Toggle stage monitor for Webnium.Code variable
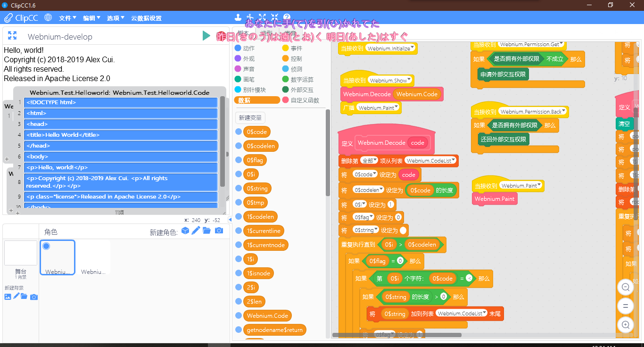This screenshot has height=347, width=644. (x=239, y=316)
